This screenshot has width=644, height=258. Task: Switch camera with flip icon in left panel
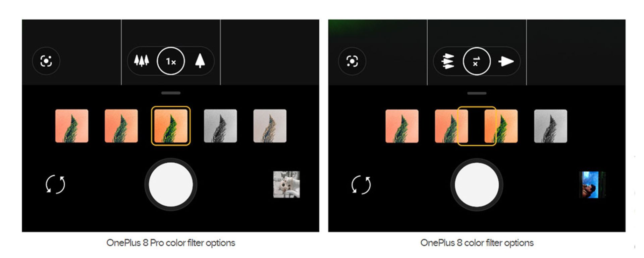click(55, 184)
